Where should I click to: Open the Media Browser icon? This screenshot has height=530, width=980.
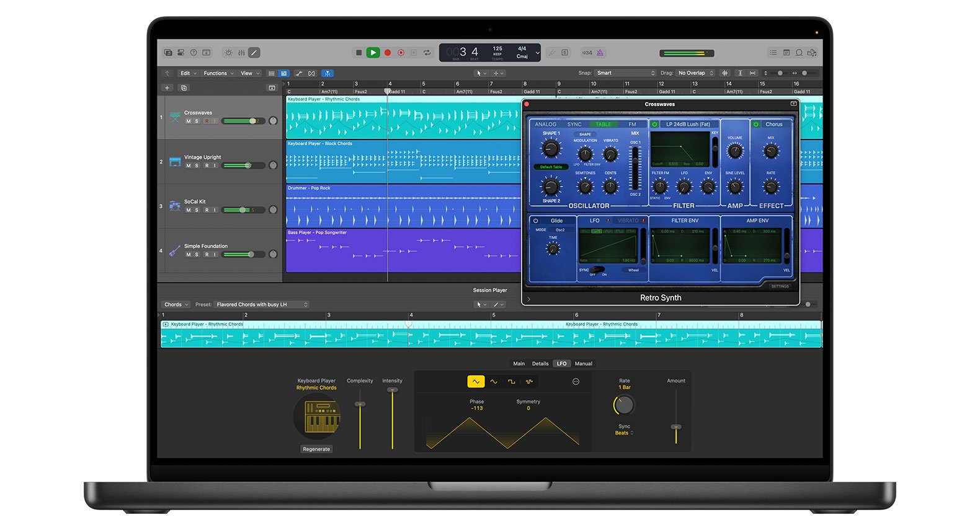point(812,53)
